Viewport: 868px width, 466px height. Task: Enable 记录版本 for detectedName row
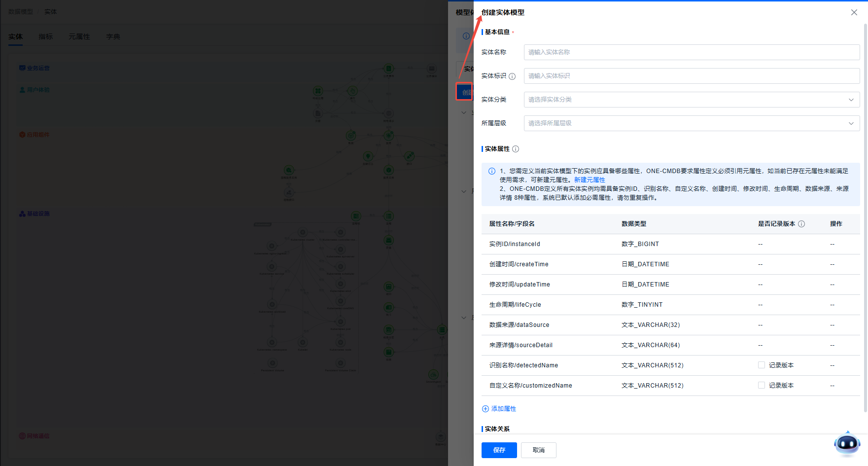click(762, 365)
